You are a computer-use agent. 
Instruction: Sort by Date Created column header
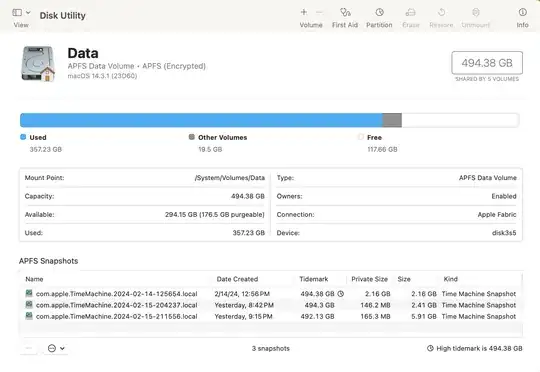coord(237,279)
